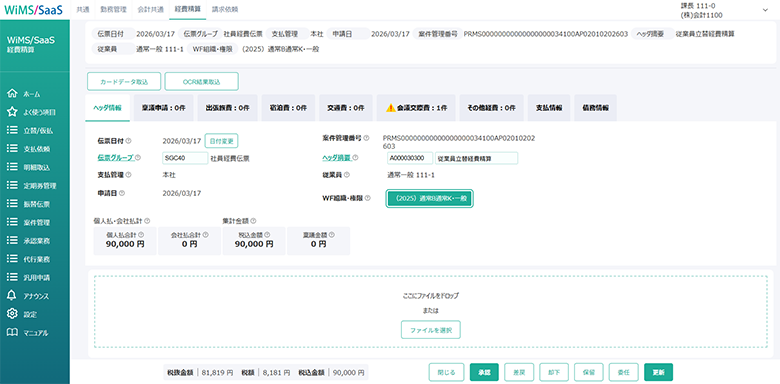Click the 8,181 円 tax value in footer
The height and width of the screenshot is (384, 780).
pos(276,373)
